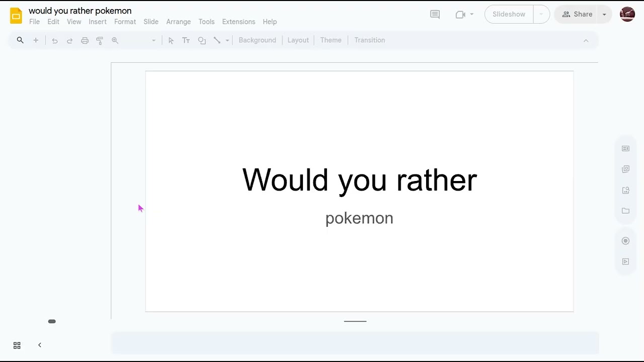Select the line tool
Screen dimensions: 644x362
pos(217,40)
